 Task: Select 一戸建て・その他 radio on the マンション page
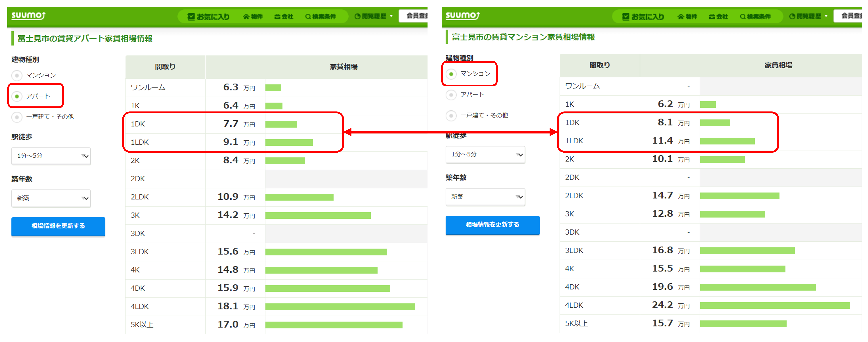pyautogui.click(x=451, y=116)
